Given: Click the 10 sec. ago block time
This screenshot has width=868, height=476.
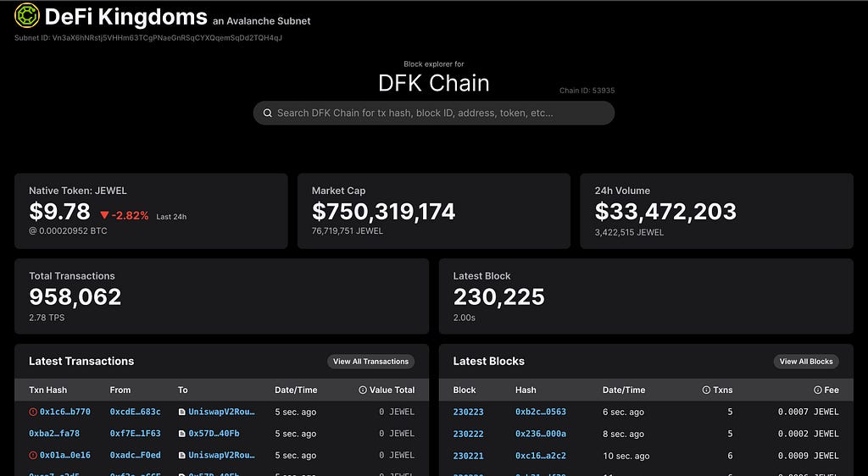Looking at the screenshot, I should tap(626, 457).
